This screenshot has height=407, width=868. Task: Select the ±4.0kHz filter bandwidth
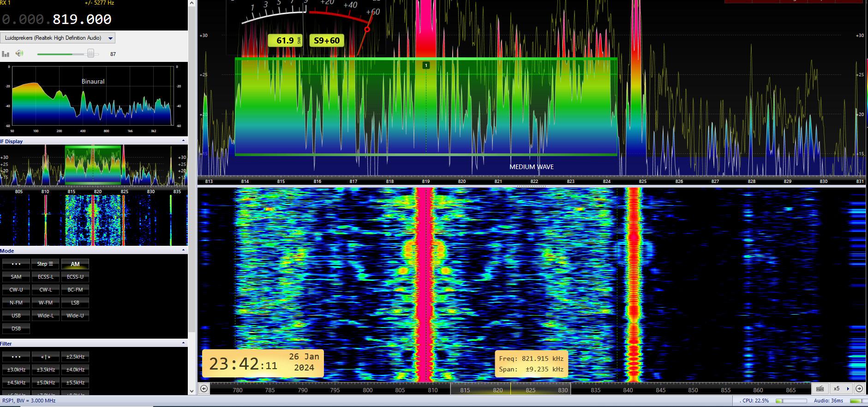pos(75,370)
